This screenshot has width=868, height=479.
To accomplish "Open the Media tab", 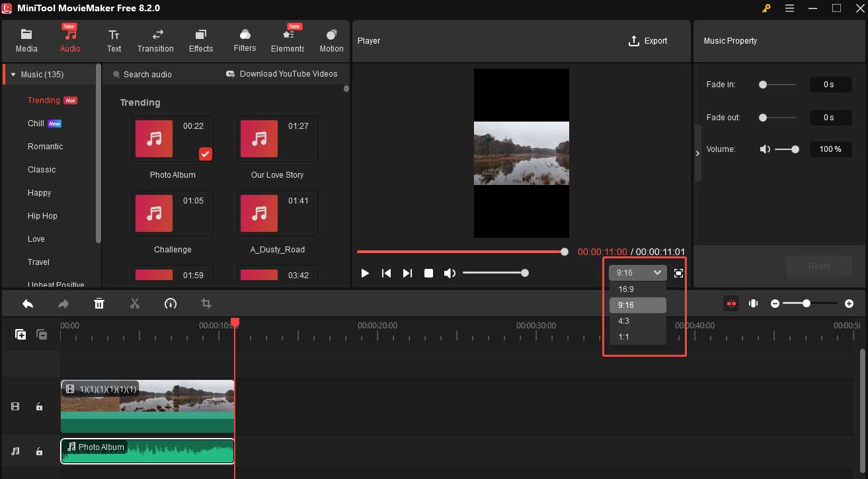I will coord(26,41).
